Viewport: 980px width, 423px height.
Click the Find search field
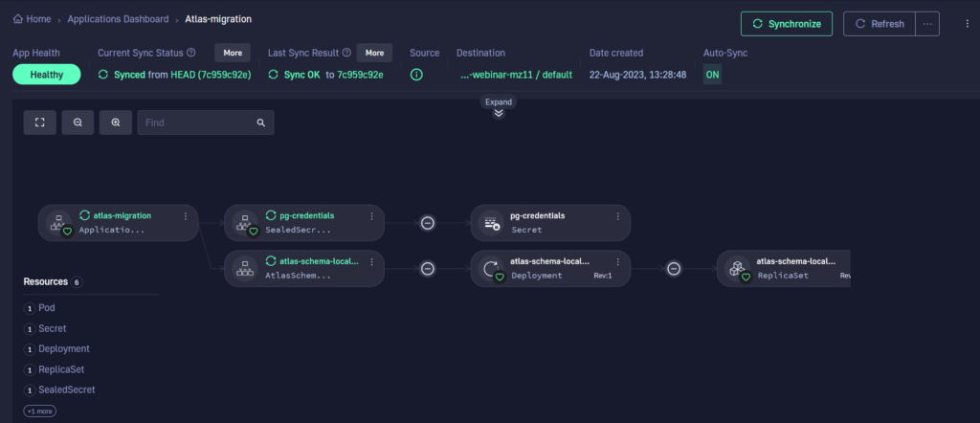pyautogui.click(x=206, y=122)
